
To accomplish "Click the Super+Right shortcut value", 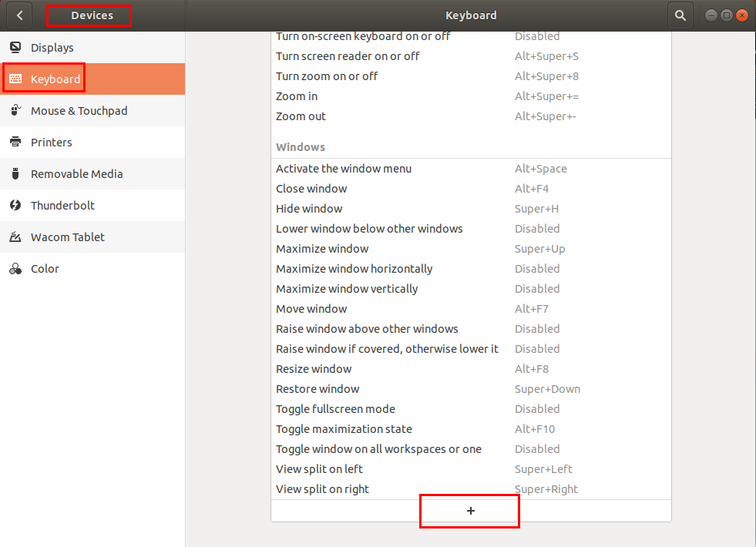I will pos(546,489).
